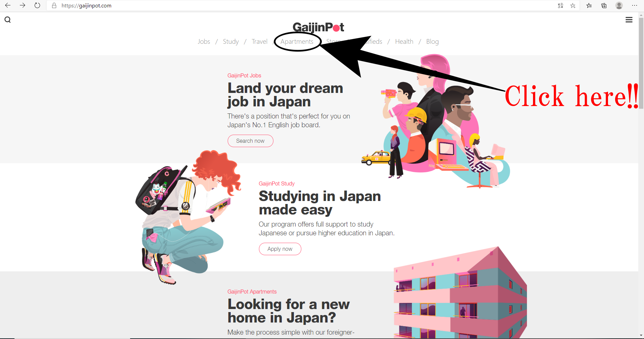The width and height of the screenshot is (644, 339).
Task: Go back with browser back arrow
Action: tap(8, 5)
